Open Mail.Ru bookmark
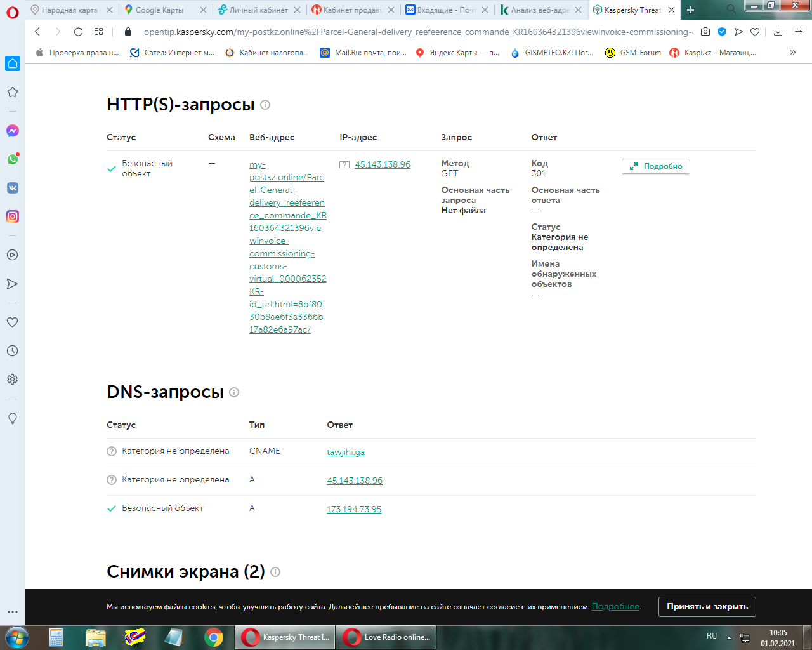812x650 pixels. click(x=363, y=53)
